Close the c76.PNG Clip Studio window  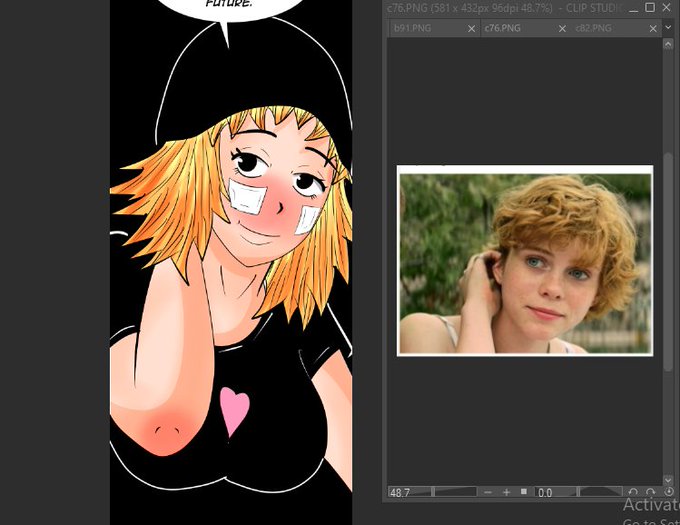point(667,7)
